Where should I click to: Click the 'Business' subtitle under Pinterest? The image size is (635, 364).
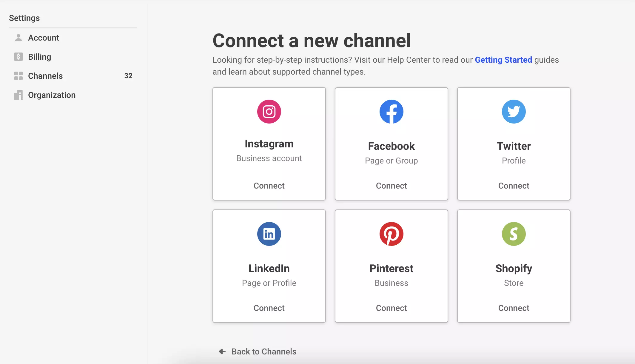(x=391, y=283)
